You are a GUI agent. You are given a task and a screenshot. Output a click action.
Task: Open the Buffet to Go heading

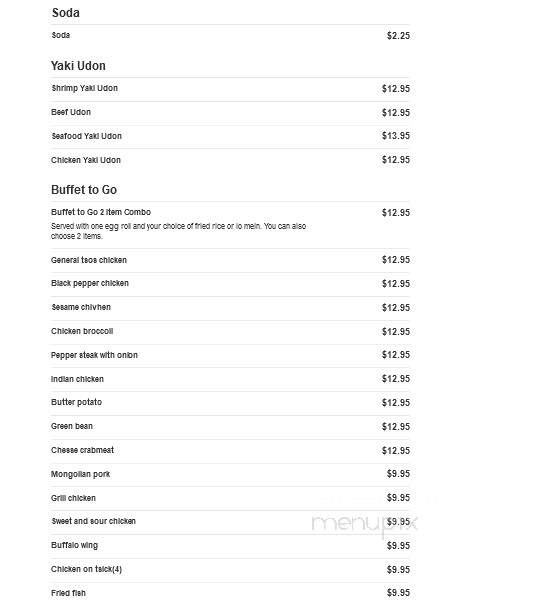point(84,190)
